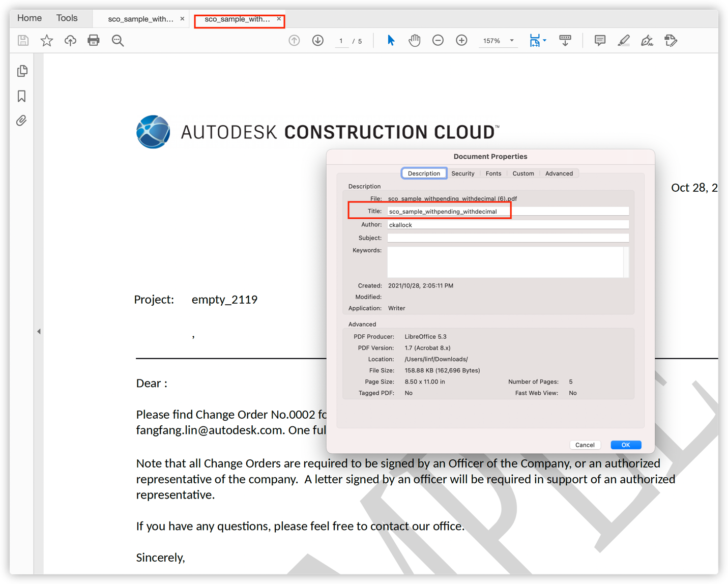Viewport: 728px width, 584px height.
Task: Collapse the left navigation pane arrow
Action: 39,332
